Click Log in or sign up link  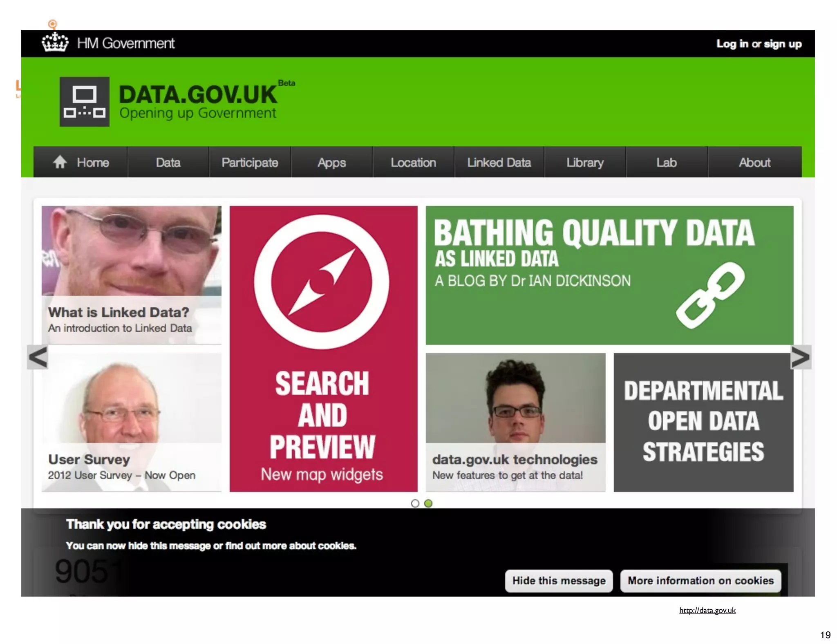click(759, 44)
